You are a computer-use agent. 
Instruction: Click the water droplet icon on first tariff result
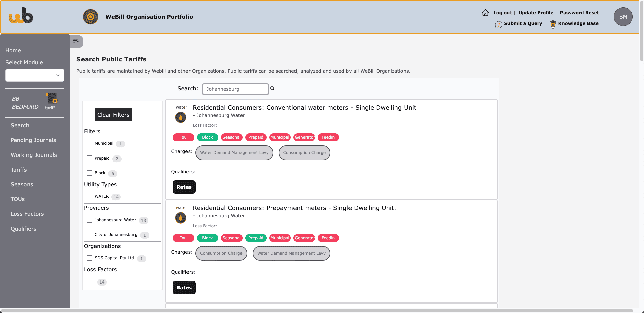tap(180, 117)
